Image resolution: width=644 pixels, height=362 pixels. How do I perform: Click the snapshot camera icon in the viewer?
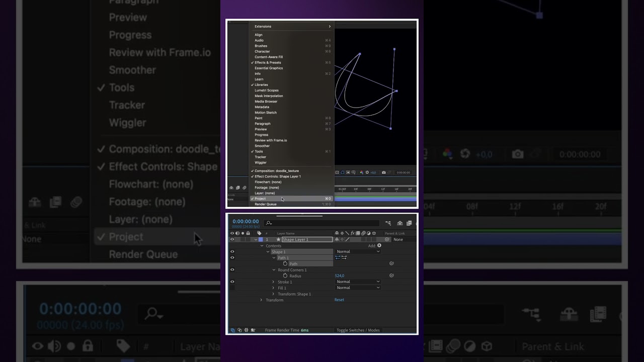[x=384, y=172]
